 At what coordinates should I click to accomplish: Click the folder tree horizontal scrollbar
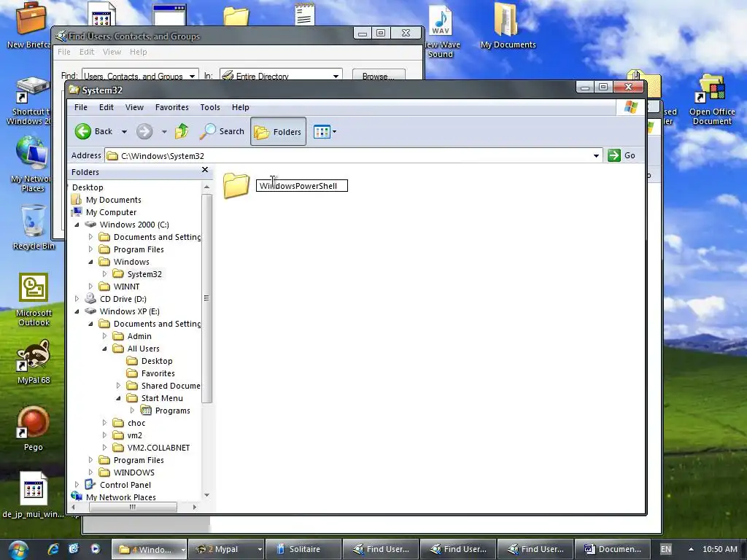pos(133,507)
